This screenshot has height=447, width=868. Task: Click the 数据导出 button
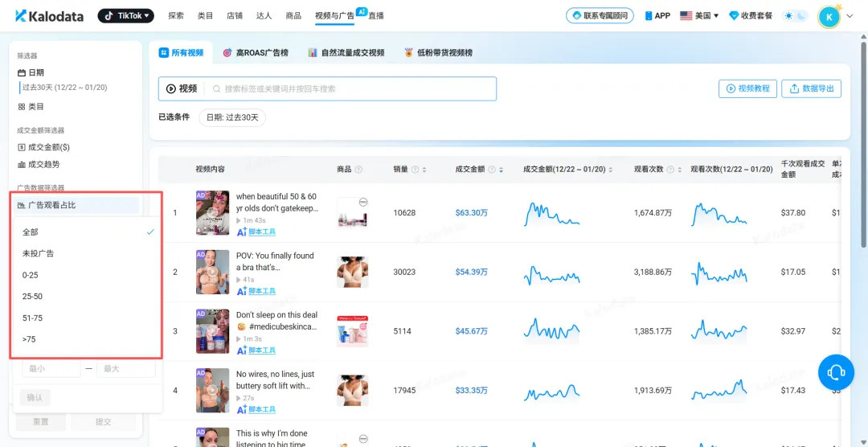pyautogui.click(x=811, y=88)
